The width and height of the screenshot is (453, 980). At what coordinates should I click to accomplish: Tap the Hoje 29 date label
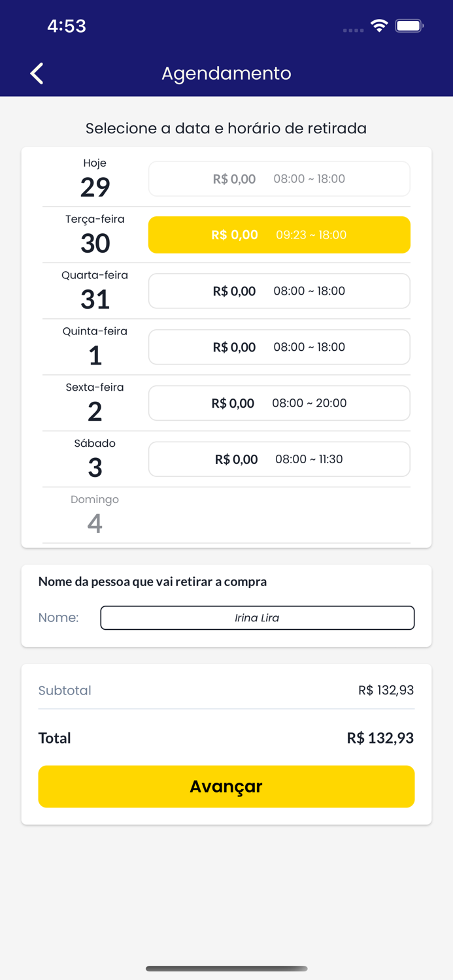coord(95,179)
